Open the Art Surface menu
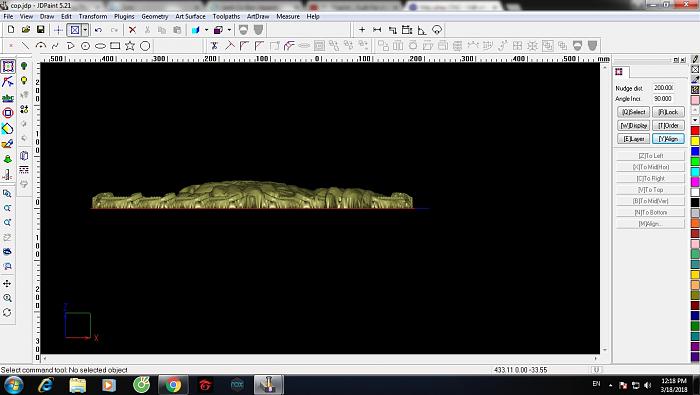The width and height of the screenshot is (700, 395). coord(190,16)
